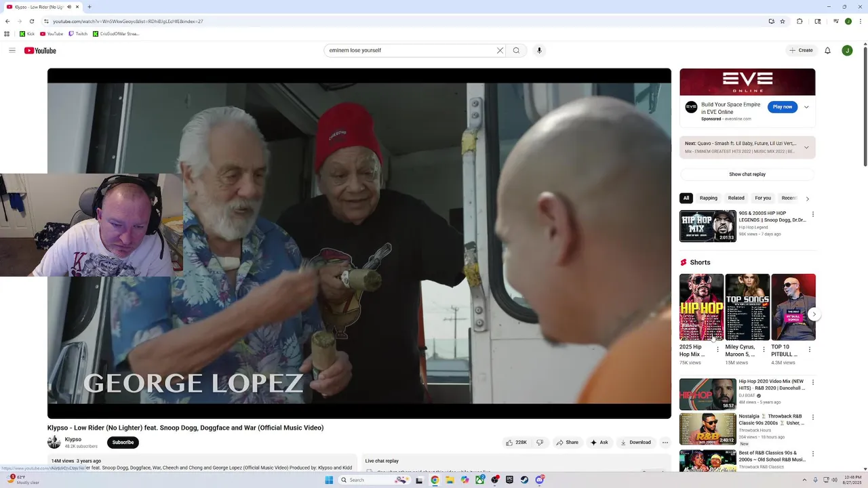Show more filter chips with right arrow
The image size is (868, 488).
(x=807, y=199)
